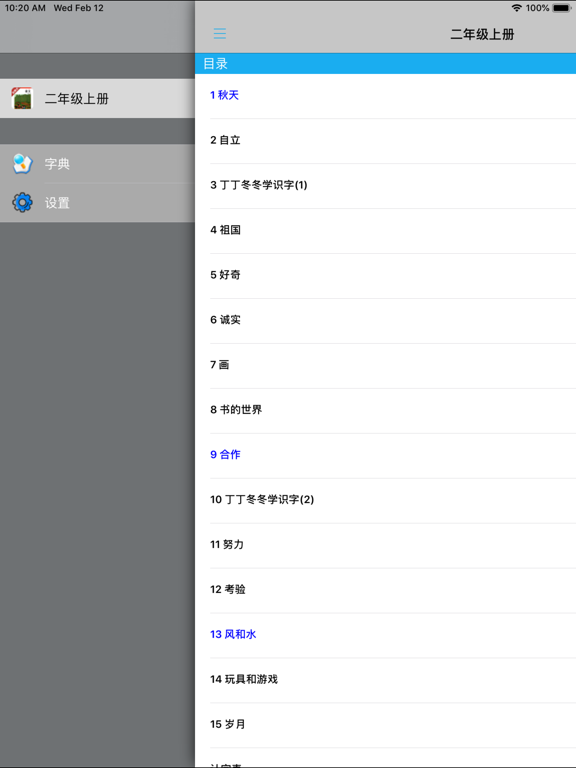
Task: Select 二年级上册 in the sidebar
Action: [x=97, y=98]
